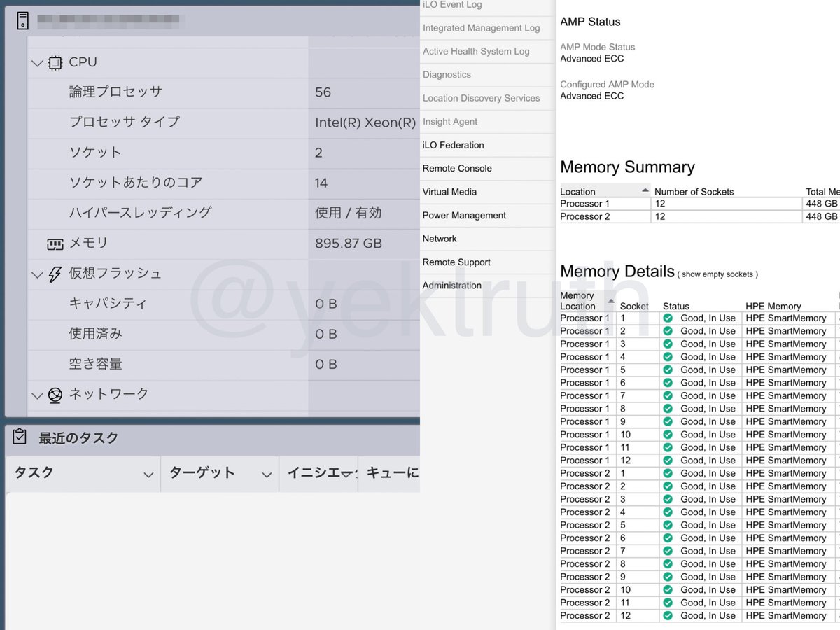
Task: Select the プロセッサ タイプ row label
Action: point(124,122)
